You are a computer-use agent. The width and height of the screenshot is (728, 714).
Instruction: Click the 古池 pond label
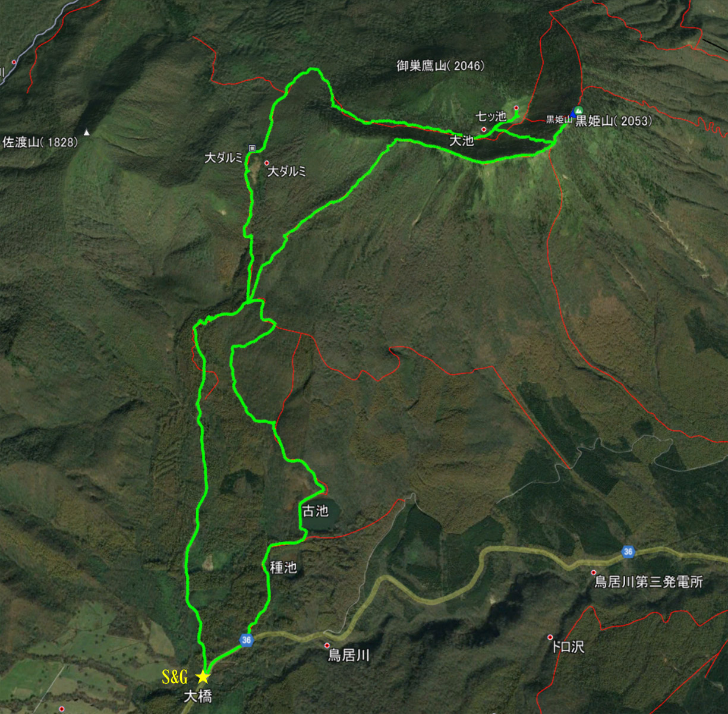(316, 511)
